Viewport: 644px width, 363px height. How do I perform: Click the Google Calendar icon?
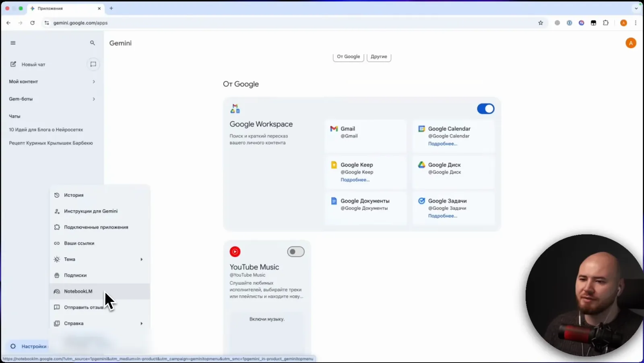pos(421,129)
